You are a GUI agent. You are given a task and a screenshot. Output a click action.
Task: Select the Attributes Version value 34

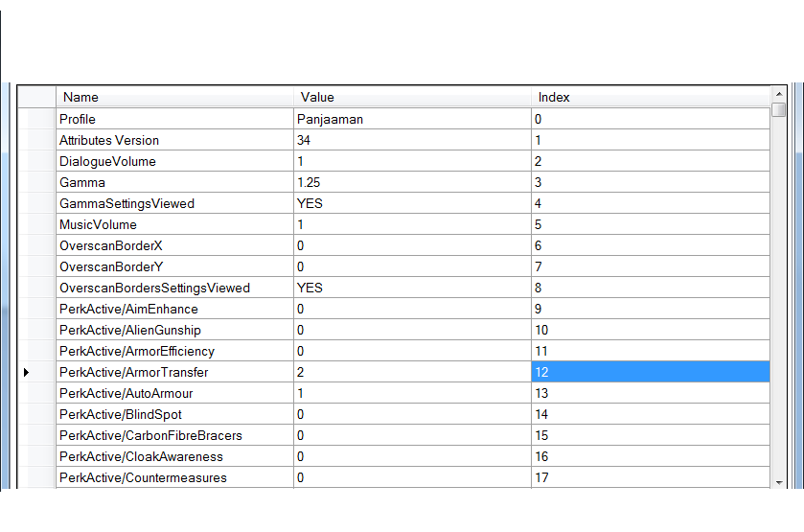tap(412, 140)
